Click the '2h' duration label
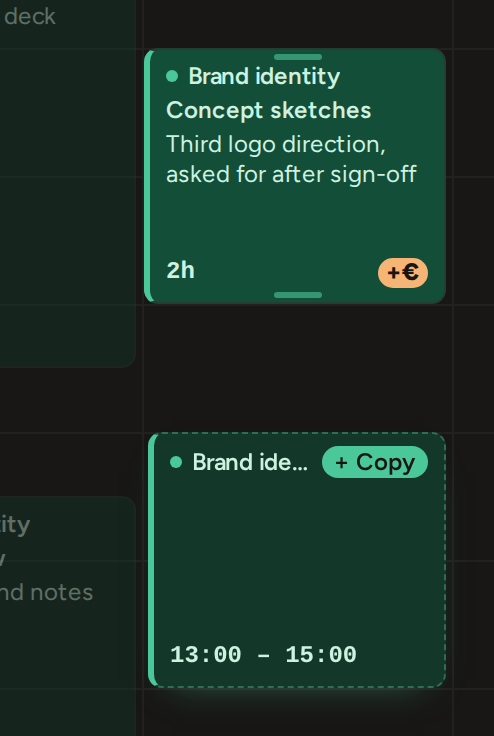Screen dimensions: 494x736 180,271
